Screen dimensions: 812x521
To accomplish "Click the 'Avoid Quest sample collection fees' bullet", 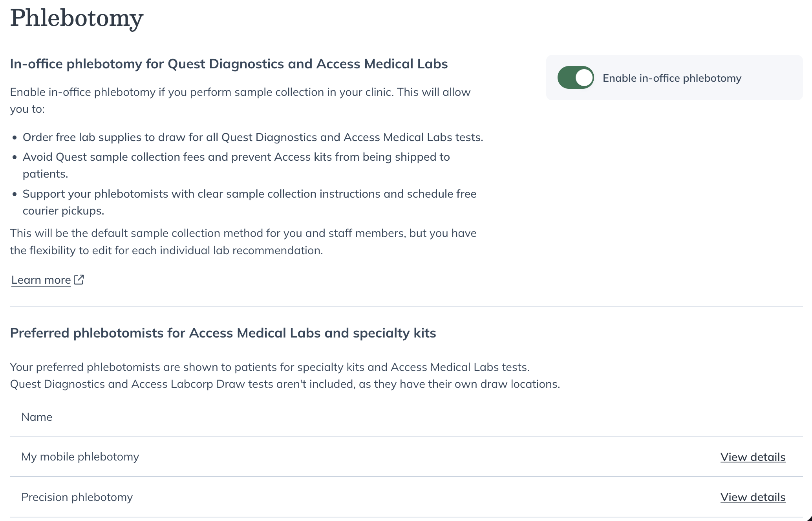I will tap(236, 157).
